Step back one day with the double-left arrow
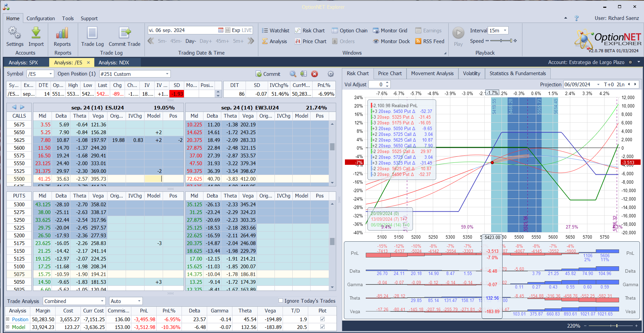 (x=151, y=41)
